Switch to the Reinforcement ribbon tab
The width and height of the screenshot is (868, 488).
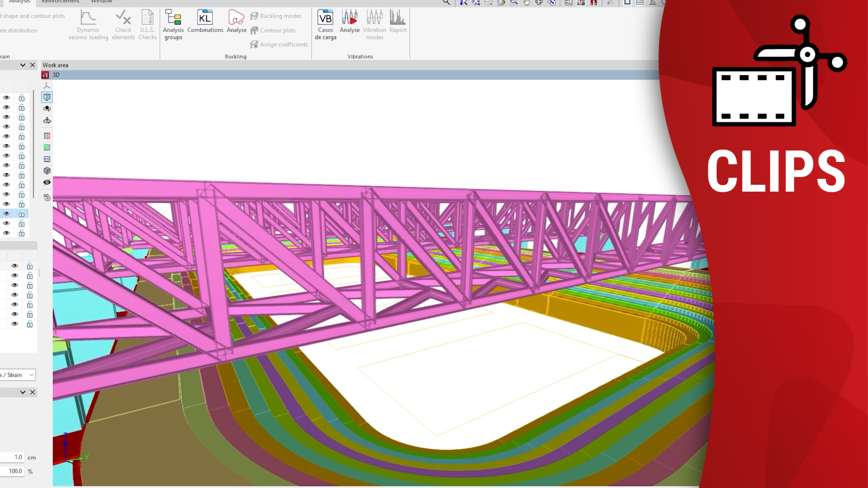point(60,1)
